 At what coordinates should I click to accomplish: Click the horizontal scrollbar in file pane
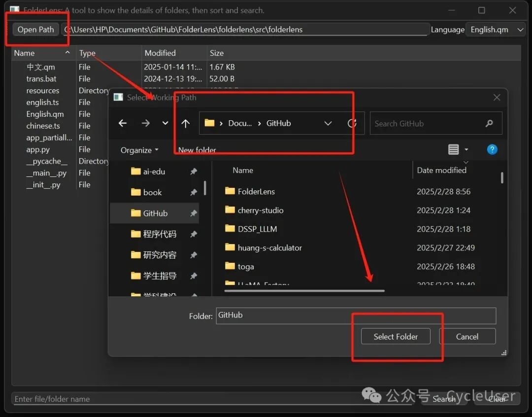[x=304, y=291]
